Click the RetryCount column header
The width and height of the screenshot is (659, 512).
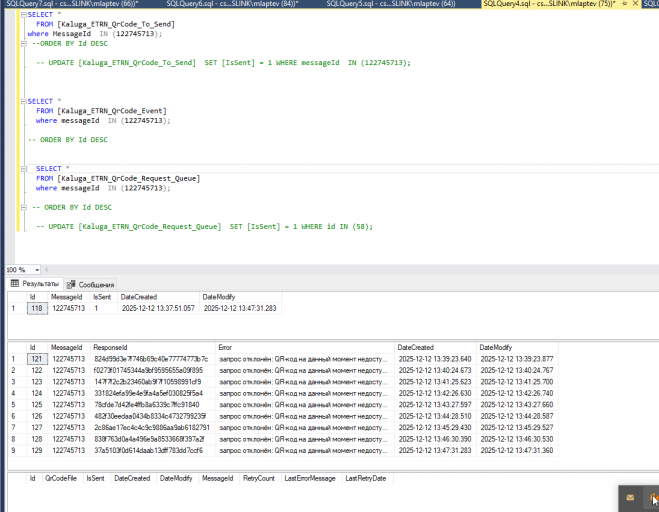point(258,478)
